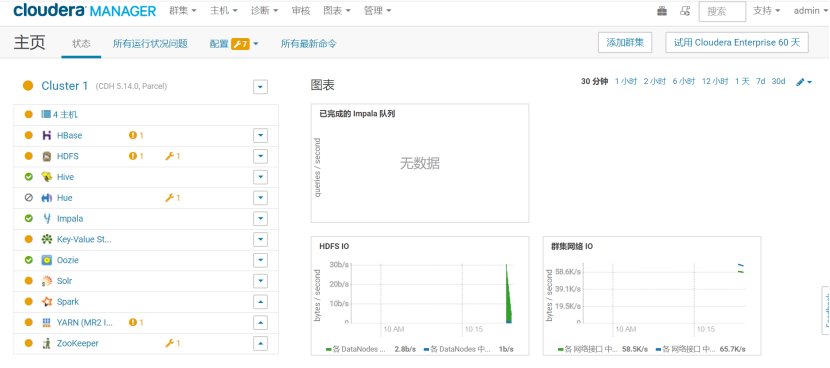This screenshot has width=830, height=368.
Task: Click in the 搜索 search field
Action: point(722,11)
